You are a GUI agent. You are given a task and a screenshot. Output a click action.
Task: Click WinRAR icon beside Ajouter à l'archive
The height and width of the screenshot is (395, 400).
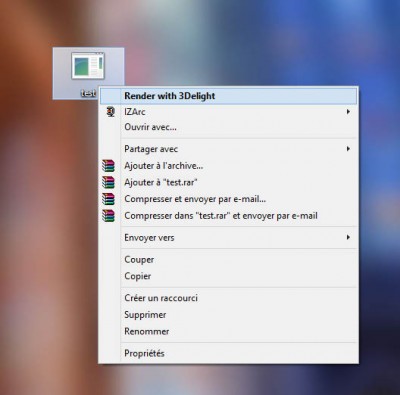108,166
